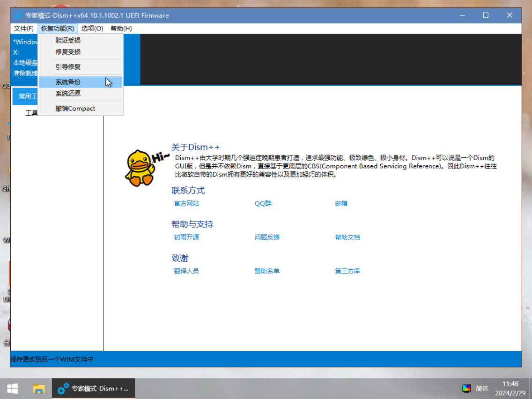Open the 邮箱 contact link
Viewport: 532px width, 399px height.
pos(341,204)
